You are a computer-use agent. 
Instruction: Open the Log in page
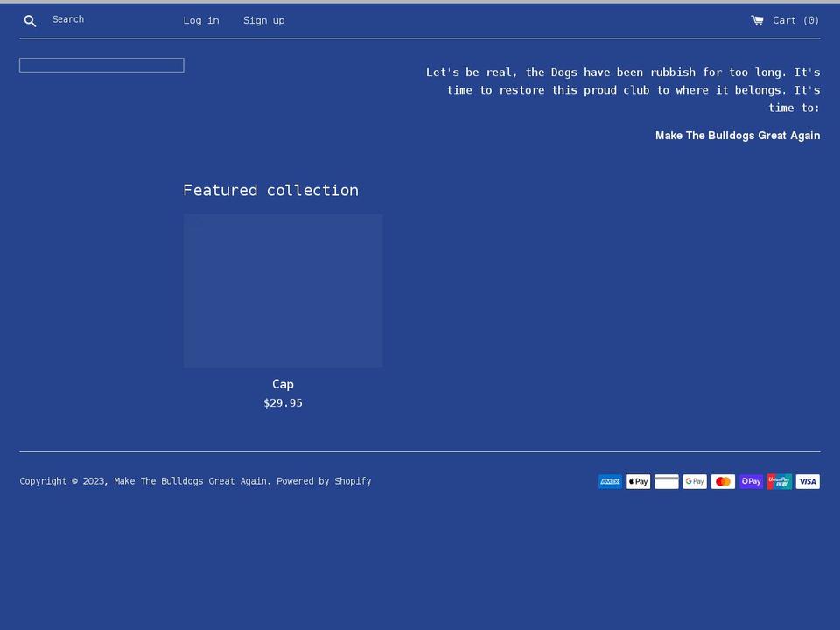point(201,20)
